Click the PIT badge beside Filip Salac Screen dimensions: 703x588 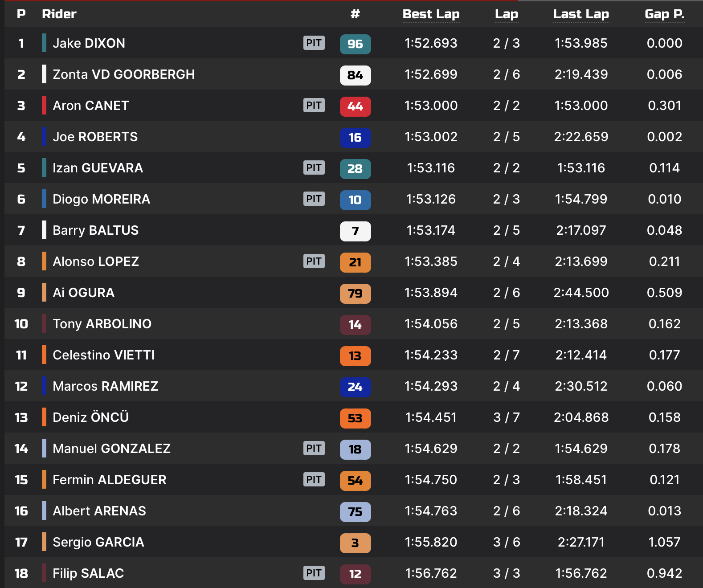[x=314, y=573]
